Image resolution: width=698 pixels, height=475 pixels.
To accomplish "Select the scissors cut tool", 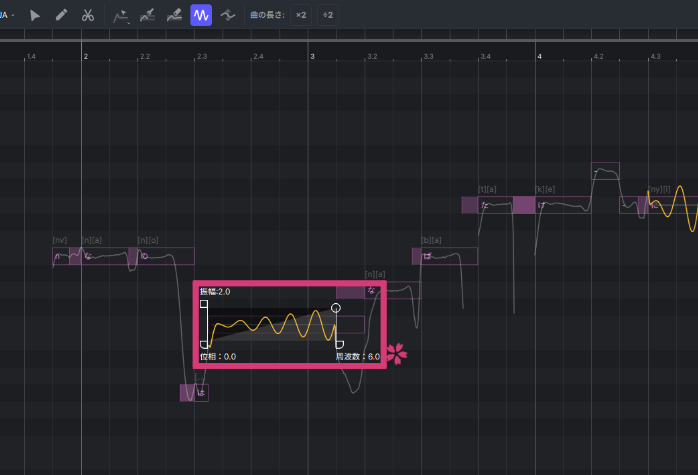I will 88,16.
